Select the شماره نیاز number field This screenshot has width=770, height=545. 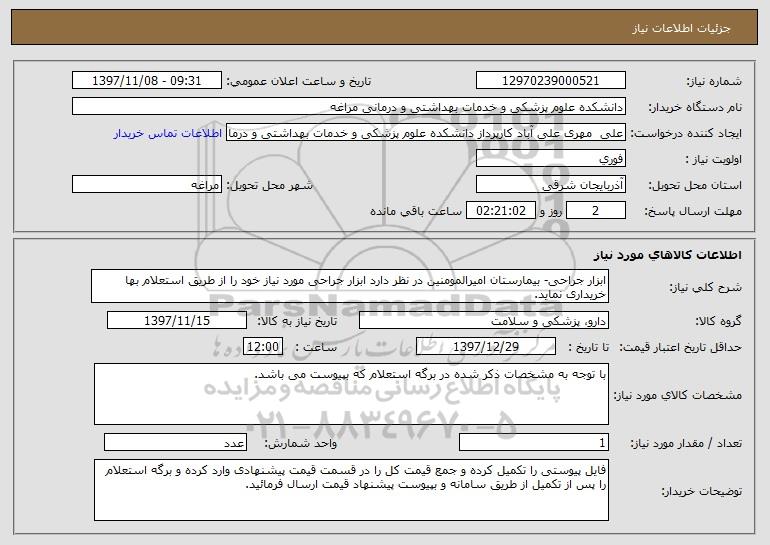pos(550,81)
